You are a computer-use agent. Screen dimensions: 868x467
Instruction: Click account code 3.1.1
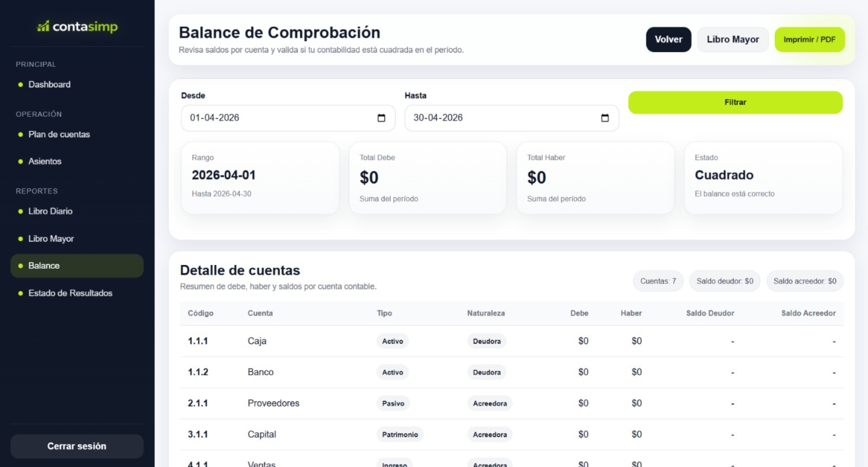pos(198,434)
